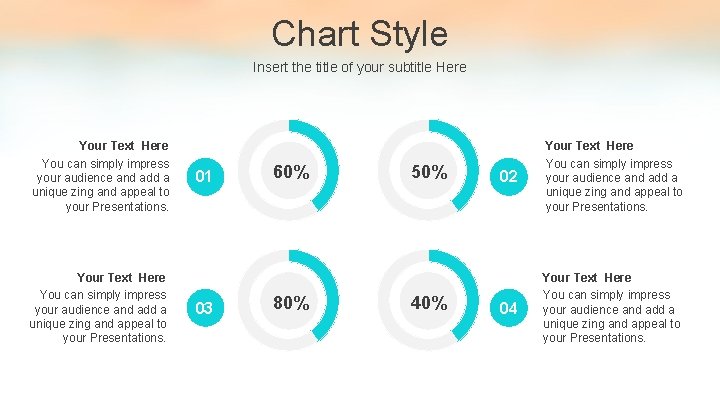Select the 40% label inside the donut
The width and height of the screenshot is (720, 405).
click(x=430, y=303)
